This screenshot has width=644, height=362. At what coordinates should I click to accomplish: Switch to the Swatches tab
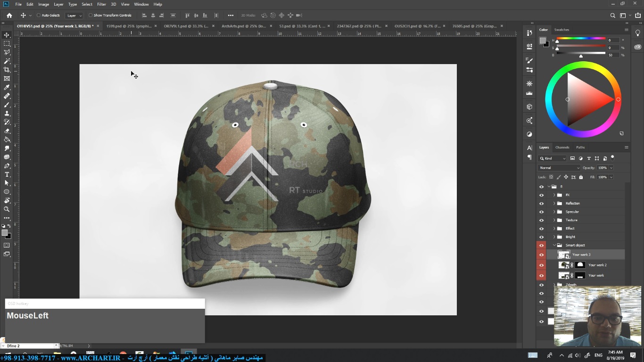point(561,30)
